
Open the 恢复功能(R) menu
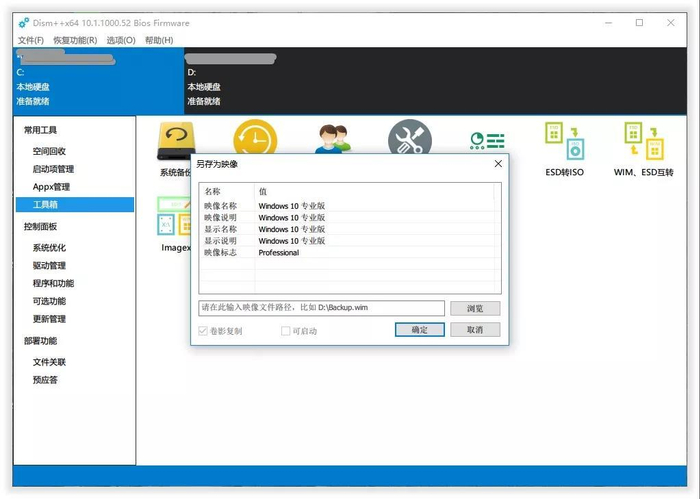point(75,40)
